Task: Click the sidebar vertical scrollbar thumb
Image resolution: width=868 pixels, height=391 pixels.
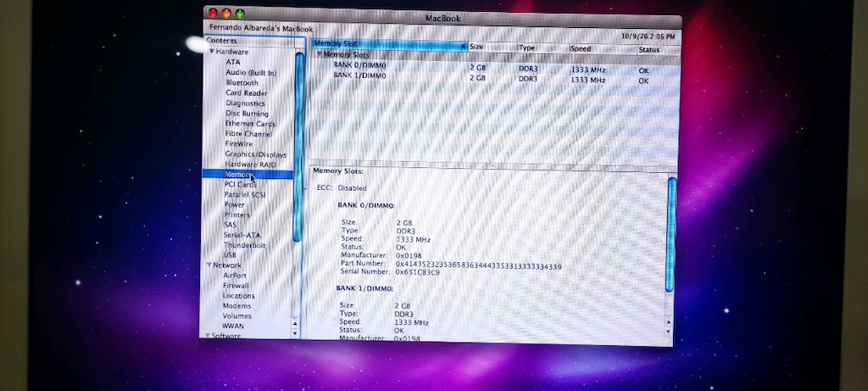Action: pyautogui.click(x=298, y=147)
